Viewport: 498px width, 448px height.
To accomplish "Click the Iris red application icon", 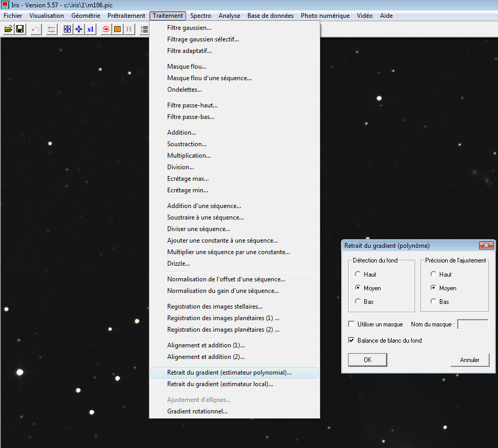I will click(5, 5).
